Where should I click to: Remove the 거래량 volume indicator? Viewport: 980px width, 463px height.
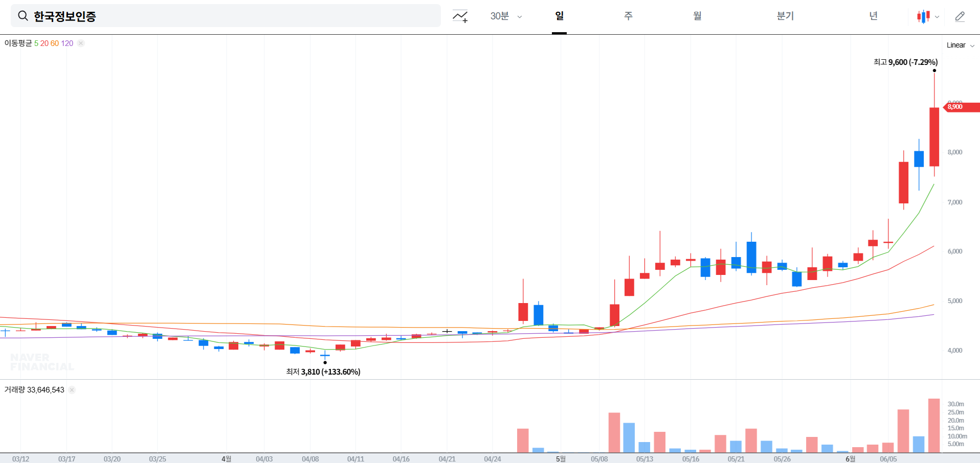pyautogui.click(x=72, y=390)
